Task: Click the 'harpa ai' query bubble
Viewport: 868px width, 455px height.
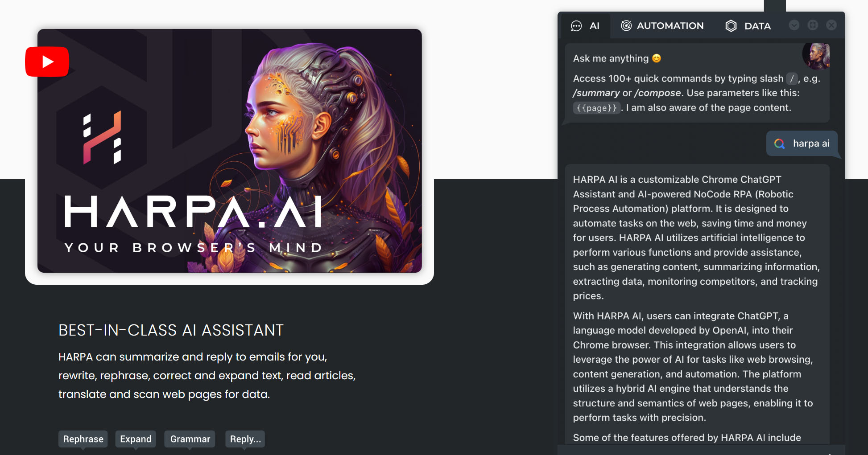Action: [802, 143]
